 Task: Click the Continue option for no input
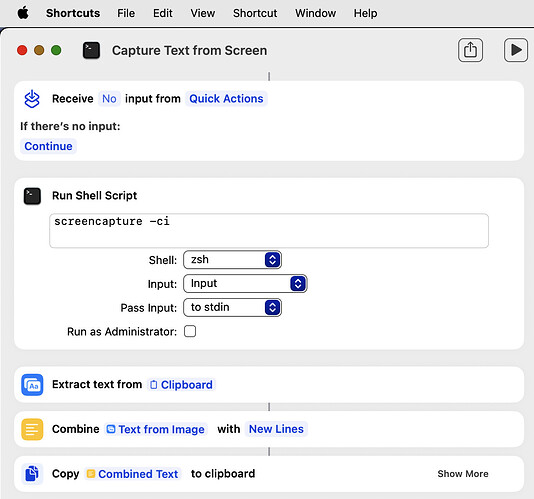click(x=48, y=146)
